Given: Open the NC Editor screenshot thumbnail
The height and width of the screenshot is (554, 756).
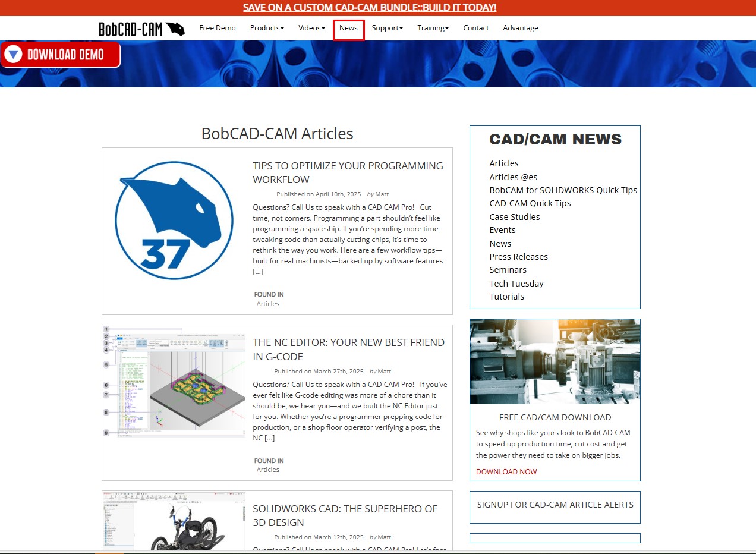Looking at the screenshot, I should (174, 382).
